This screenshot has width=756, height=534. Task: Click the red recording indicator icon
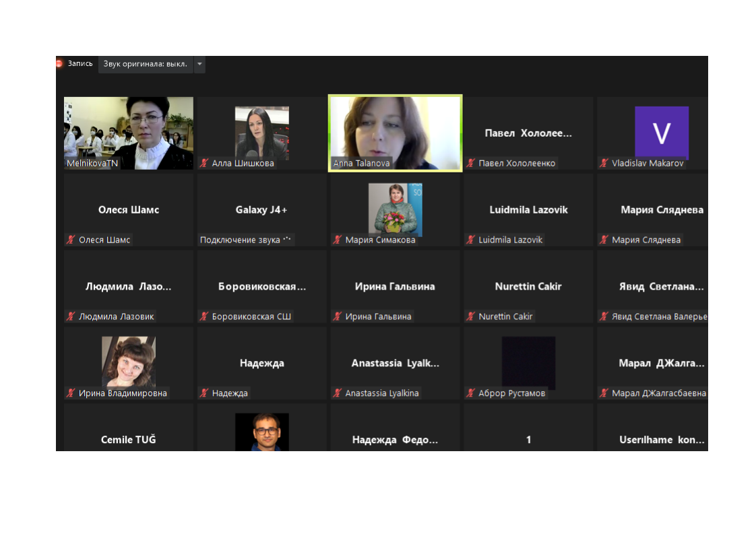[59, 63]
